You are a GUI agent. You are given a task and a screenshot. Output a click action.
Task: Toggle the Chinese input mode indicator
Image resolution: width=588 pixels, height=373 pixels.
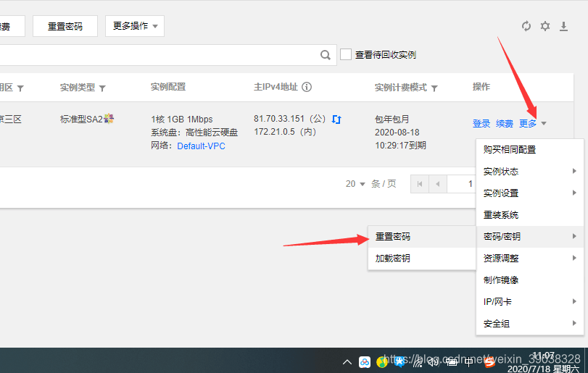click(469, 362)
